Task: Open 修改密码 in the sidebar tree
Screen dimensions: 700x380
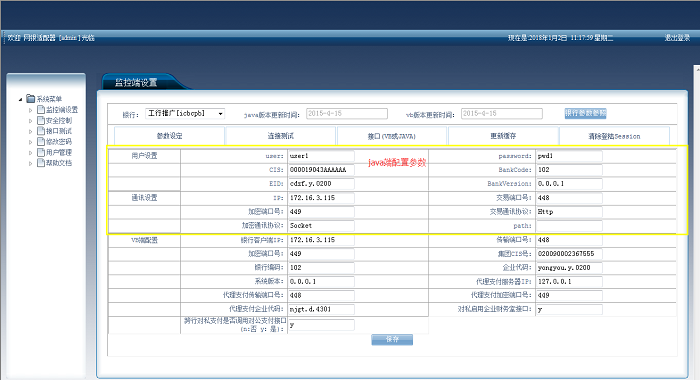Action: (58, 142)
